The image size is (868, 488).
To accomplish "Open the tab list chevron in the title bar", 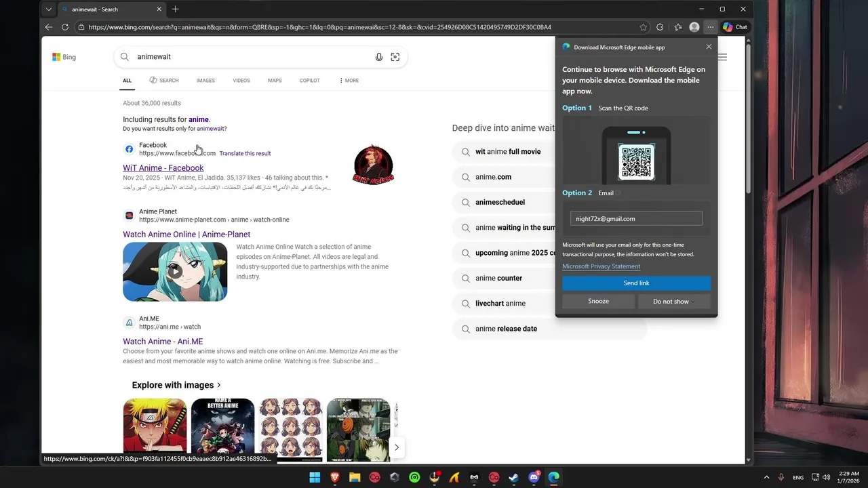I will click(x=48, y=9).
